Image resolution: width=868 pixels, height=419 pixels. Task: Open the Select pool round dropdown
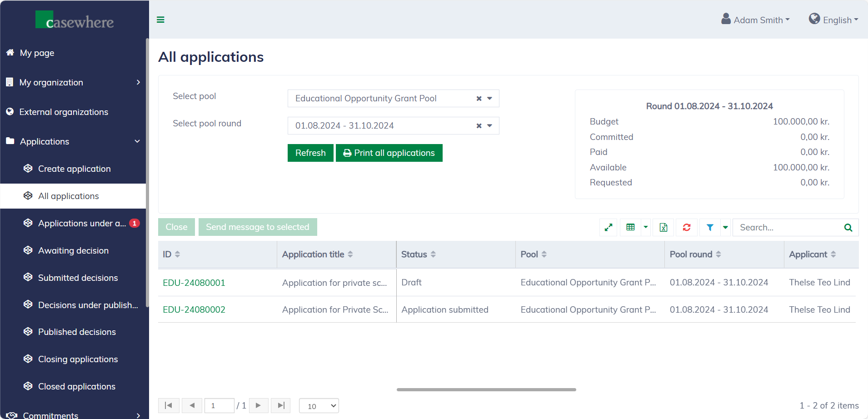tap(489, 126)
